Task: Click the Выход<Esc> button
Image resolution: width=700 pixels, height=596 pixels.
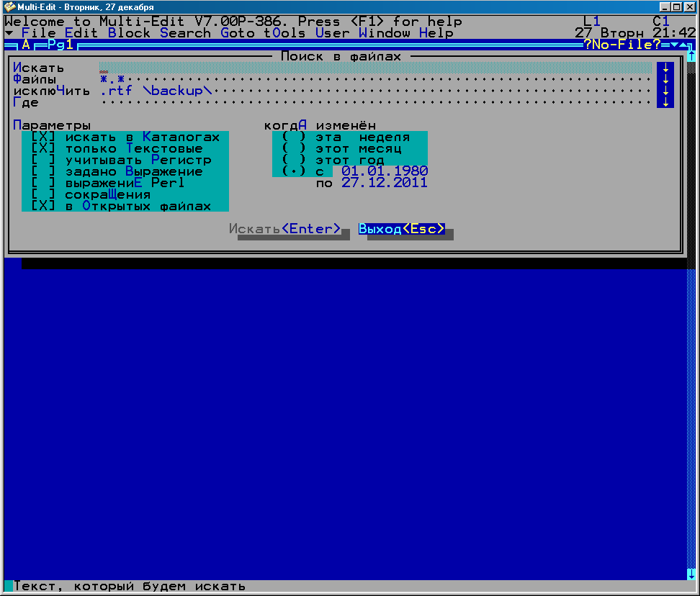Action: (402, 229)
